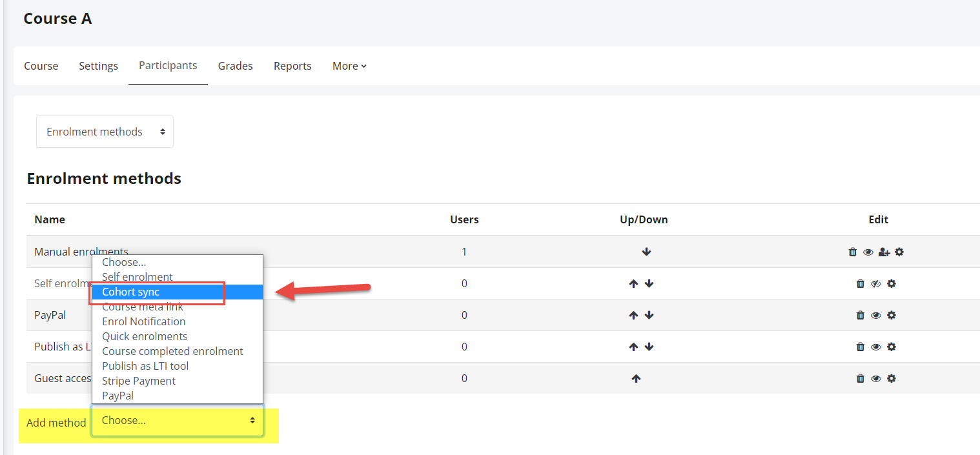Click the Users column header
Image resolution: width=980 pixels, height=455 pixels.
pyautogui.click(x=464, y=219)
